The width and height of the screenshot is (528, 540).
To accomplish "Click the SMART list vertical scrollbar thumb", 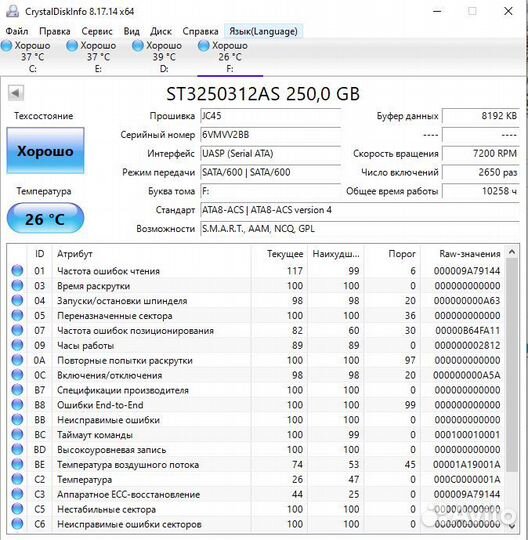I will point(512,364).
